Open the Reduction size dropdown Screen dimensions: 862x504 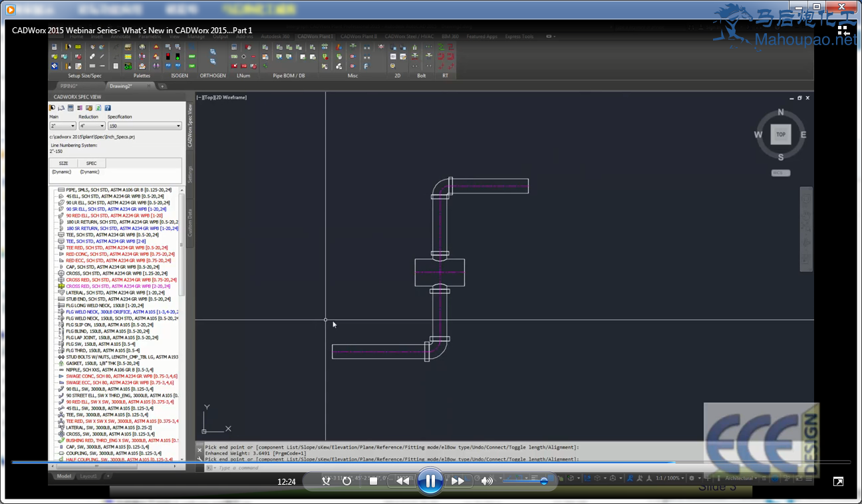click(x=92, y=126)
